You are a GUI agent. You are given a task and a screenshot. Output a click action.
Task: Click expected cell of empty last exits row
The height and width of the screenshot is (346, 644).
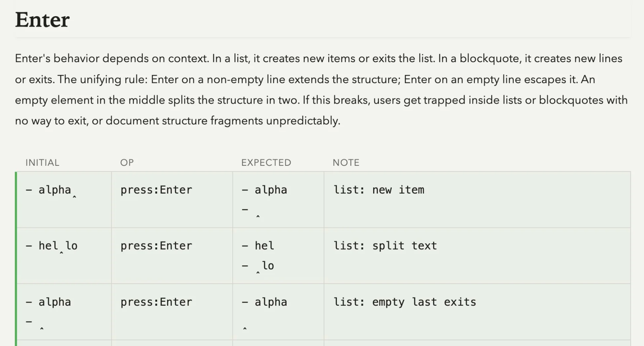[278, 312]
